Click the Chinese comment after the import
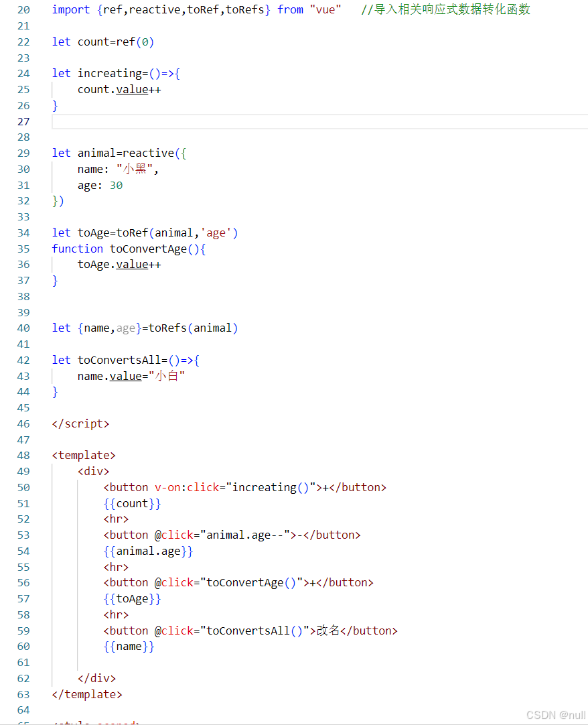Viewport: 588px width, 725px height. (x=445, y=9)
